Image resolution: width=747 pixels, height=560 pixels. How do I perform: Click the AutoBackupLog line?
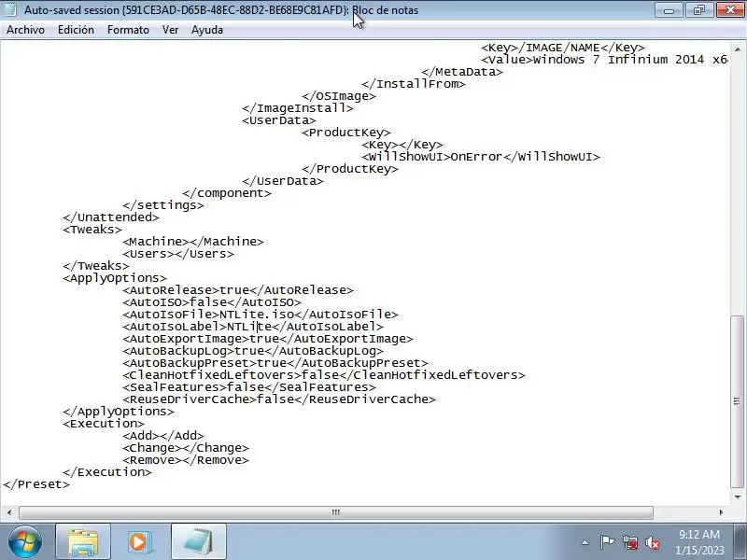pyautogui.click(x=252, y=351)
